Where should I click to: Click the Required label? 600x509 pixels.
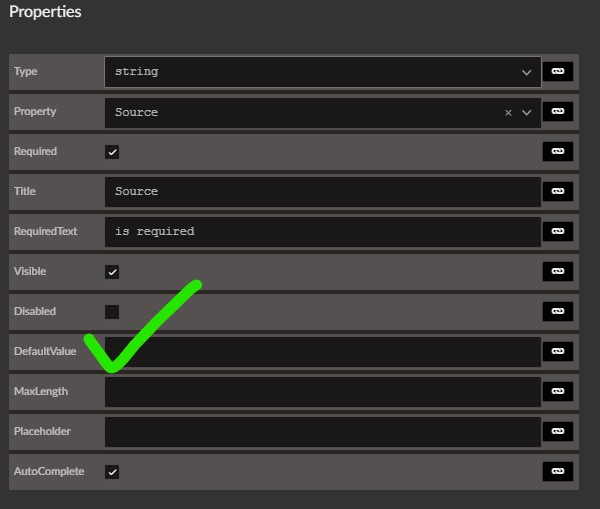[35, 152]
